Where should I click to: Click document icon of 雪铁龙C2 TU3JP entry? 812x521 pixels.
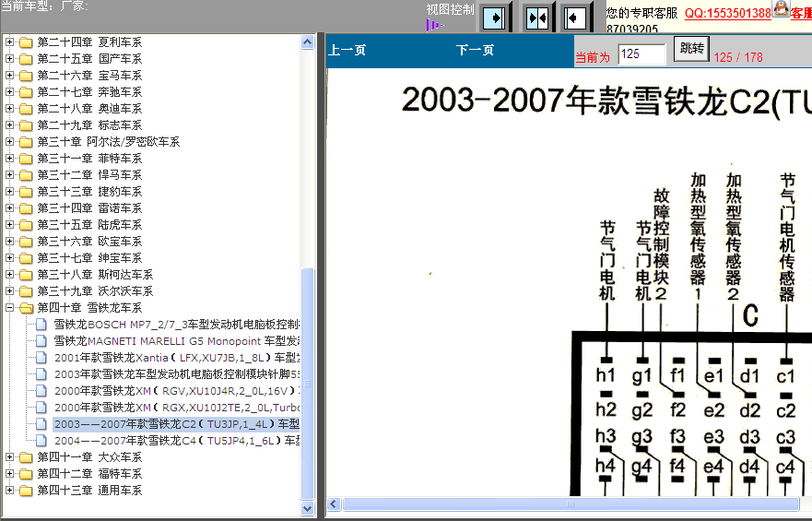click(41, 423)
